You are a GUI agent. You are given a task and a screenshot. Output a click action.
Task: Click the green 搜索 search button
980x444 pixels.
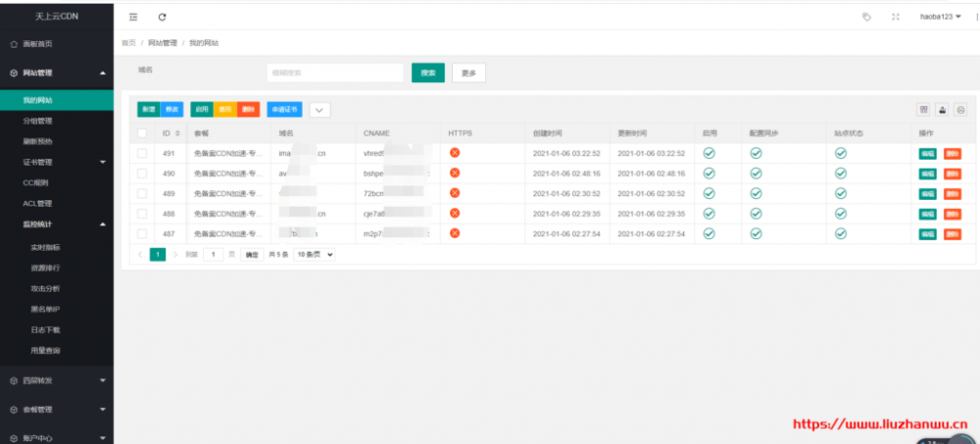428,73
